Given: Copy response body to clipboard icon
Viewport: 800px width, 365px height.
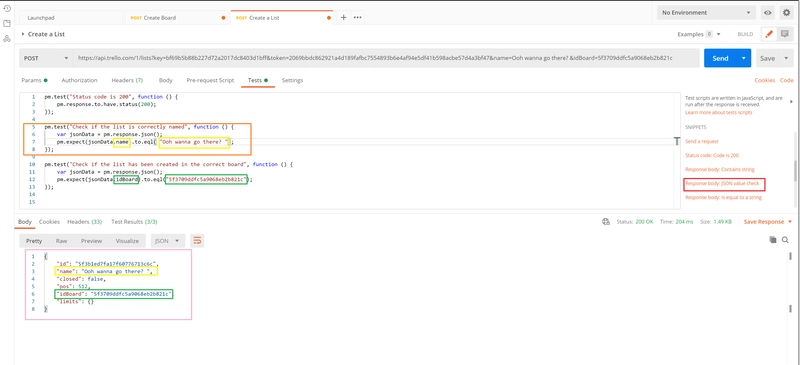Looking at the screenshot, I should click(773, 239).
